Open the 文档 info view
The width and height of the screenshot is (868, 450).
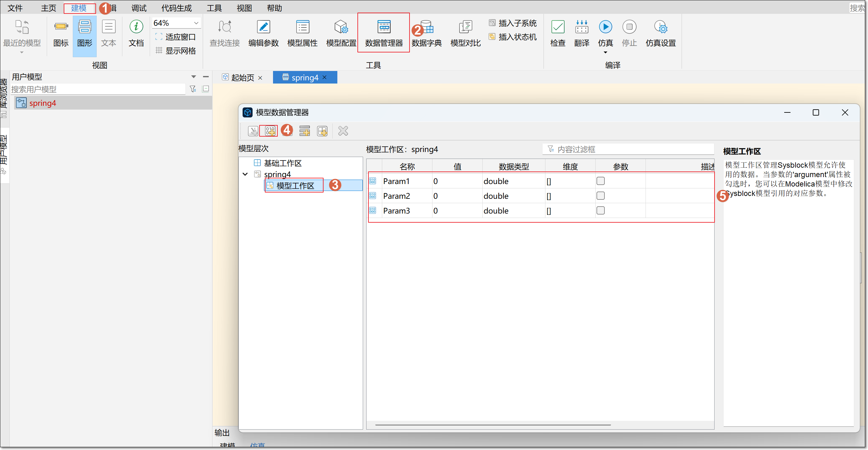(136, 33)
